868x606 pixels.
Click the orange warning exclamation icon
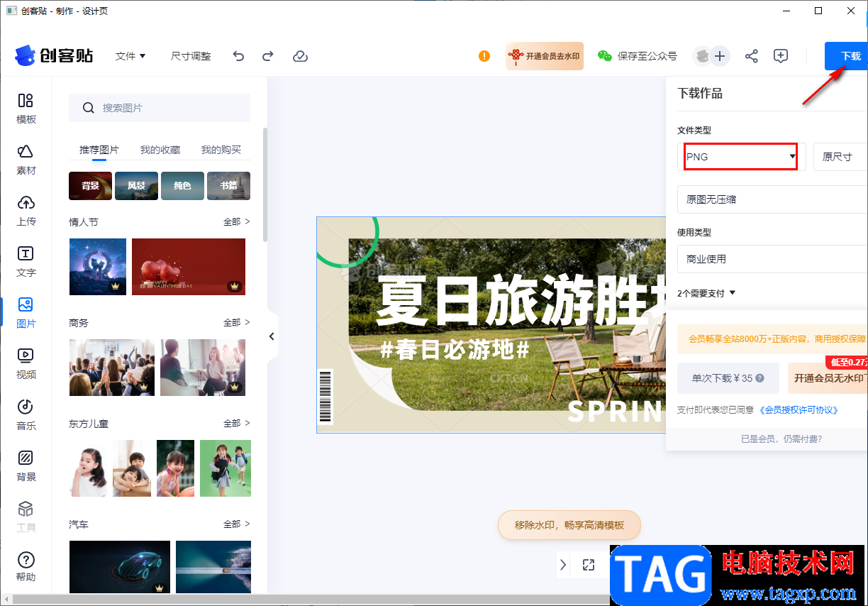(x=484, y=56)
